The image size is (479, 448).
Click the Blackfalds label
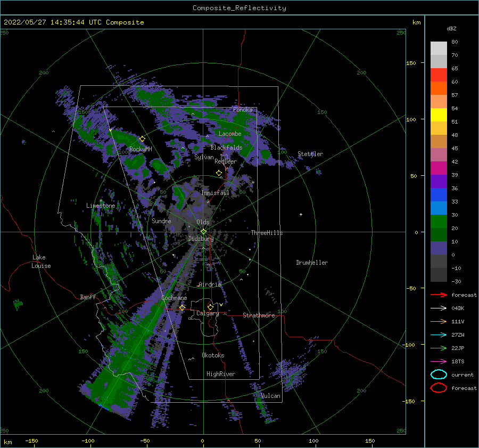coord(226,148)
